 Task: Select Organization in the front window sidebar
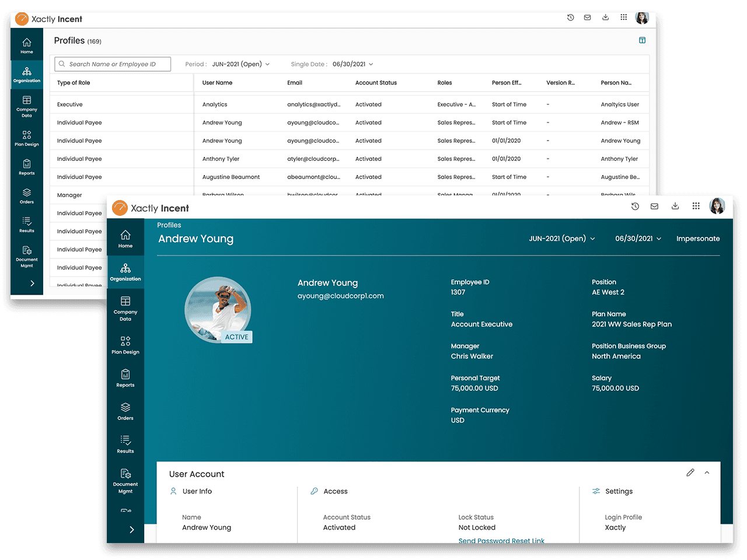click(125, 272)
